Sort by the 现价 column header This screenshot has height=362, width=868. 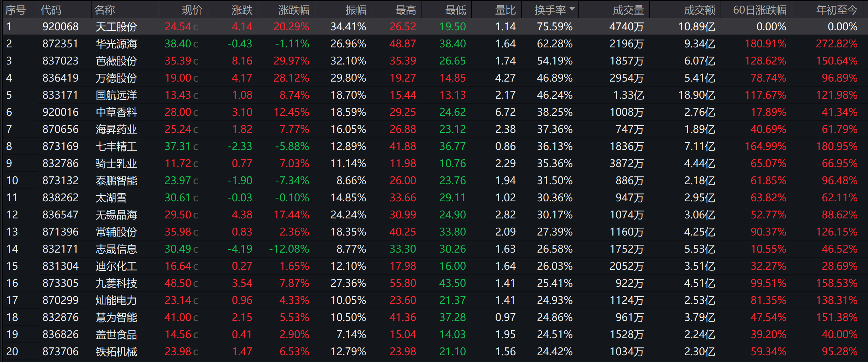pos(192,10)
